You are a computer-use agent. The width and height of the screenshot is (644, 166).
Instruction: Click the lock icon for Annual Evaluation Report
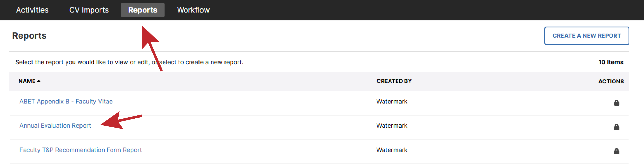[616, 127]
